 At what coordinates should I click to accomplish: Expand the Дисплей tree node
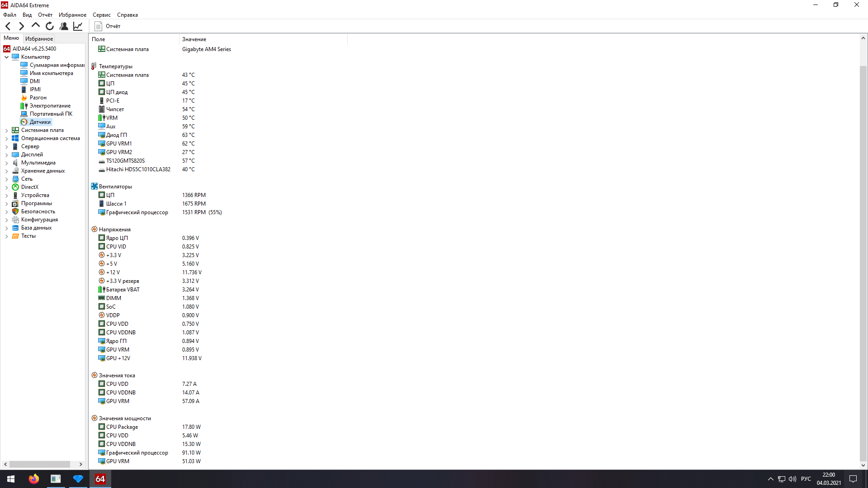point(6,155)
